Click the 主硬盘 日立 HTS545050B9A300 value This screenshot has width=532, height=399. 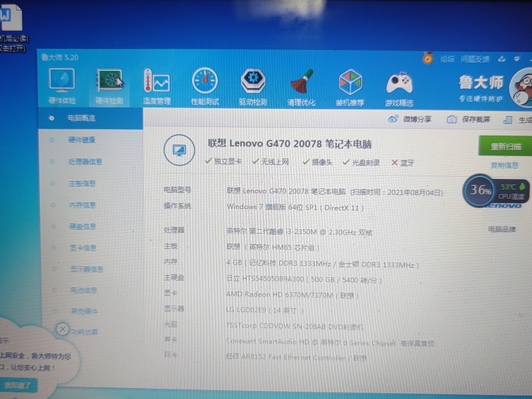[x=304, y=280]
